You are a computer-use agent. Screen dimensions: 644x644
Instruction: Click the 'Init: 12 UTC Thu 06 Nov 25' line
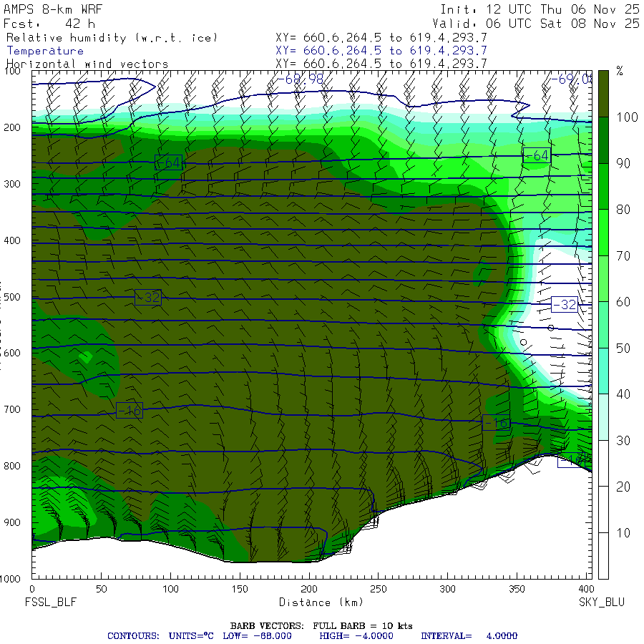(540, 9)
